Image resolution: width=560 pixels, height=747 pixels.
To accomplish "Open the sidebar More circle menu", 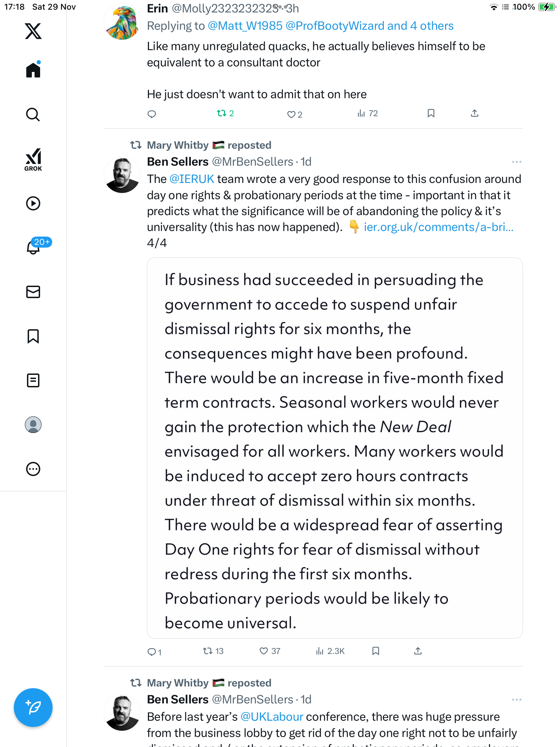I will click(33, 469).
